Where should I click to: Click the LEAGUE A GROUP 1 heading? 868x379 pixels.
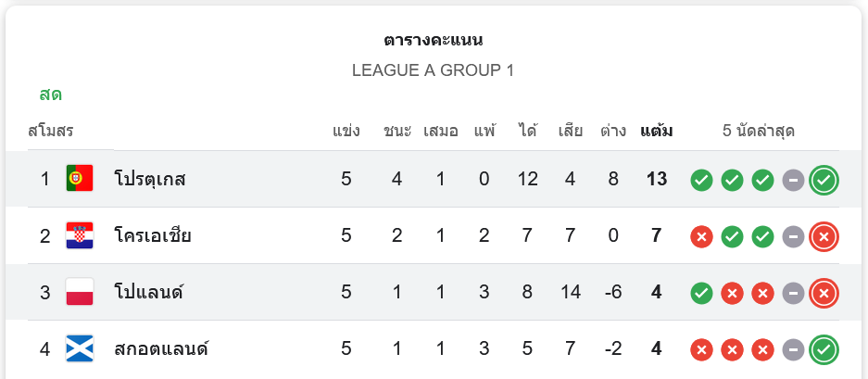pyautogui.click(x=433, y=70)
